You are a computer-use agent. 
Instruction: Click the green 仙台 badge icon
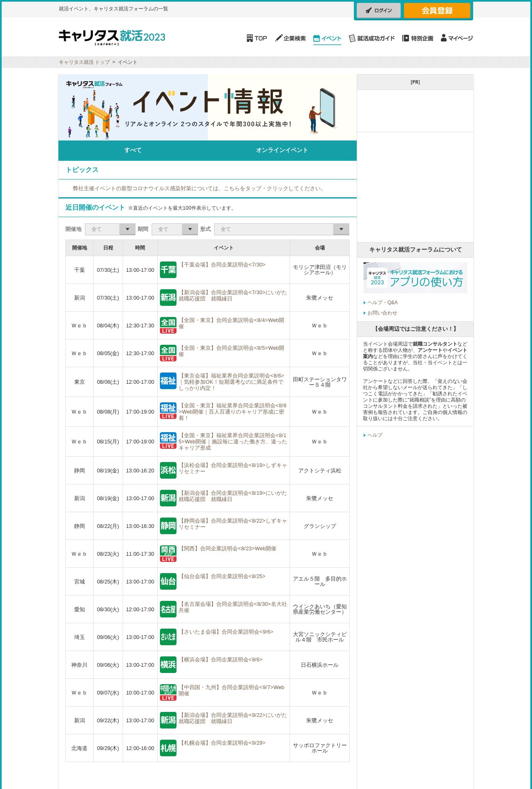168,581
